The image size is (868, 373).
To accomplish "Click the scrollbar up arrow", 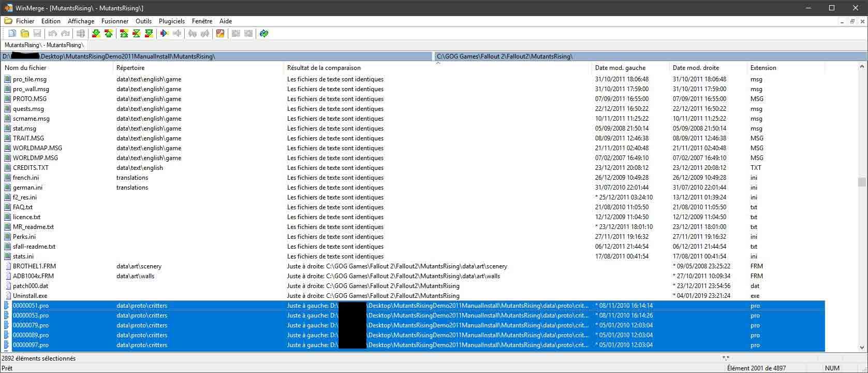I will [x=862, y=67].
